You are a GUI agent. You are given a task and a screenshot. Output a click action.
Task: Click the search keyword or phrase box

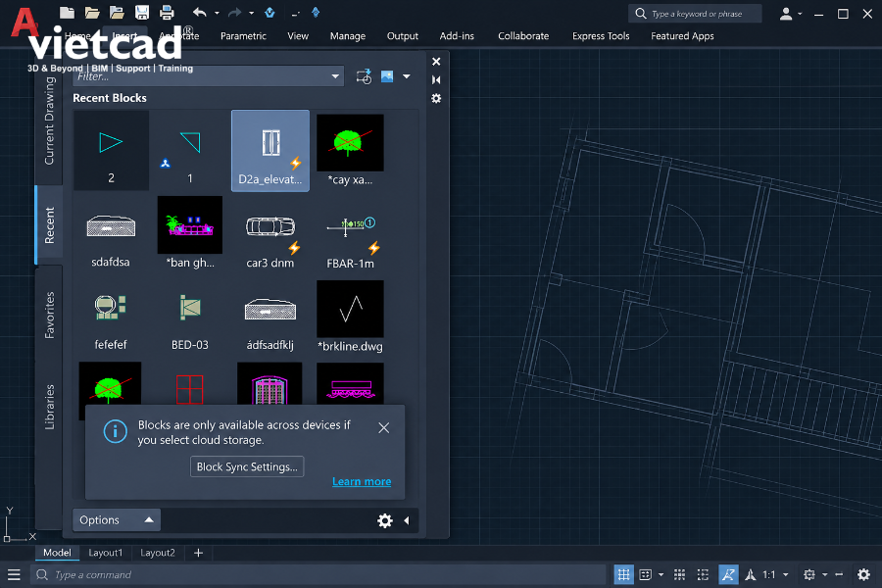(695, 14)
